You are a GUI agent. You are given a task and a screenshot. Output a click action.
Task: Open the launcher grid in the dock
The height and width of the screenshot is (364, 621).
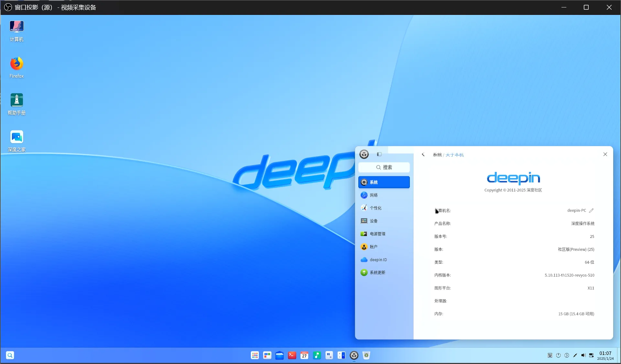pyautogui.click(x=255, y=355)
